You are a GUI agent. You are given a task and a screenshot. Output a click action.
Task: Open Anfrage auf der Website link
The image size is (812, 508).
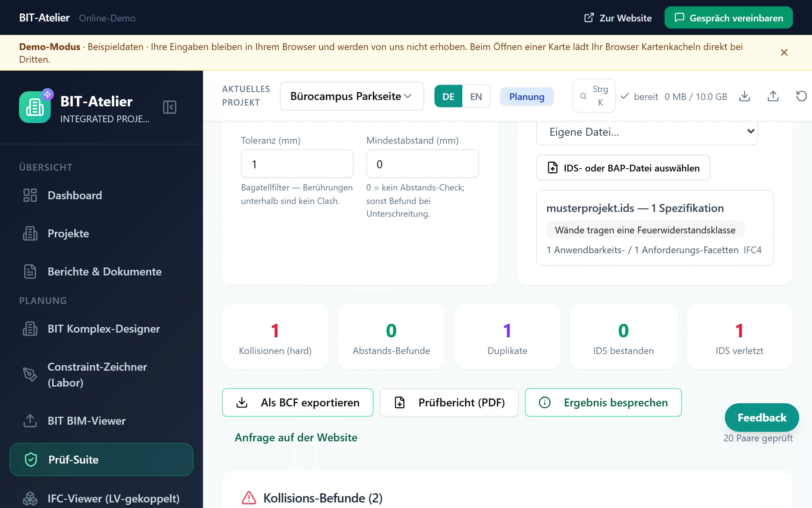(296, 437)
